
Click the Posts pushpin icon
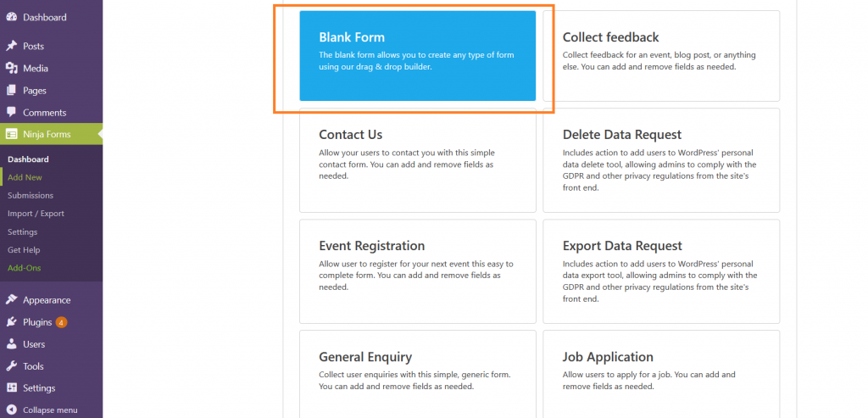coord(11,46)
